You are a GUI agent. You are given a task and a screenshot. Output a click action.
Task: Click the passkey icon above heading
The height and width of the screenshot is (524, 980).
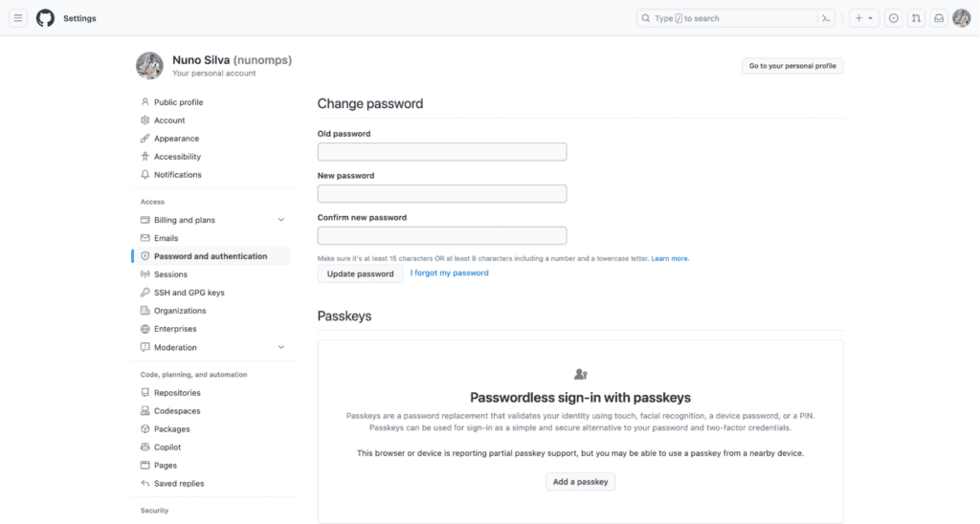pos(580,374)
